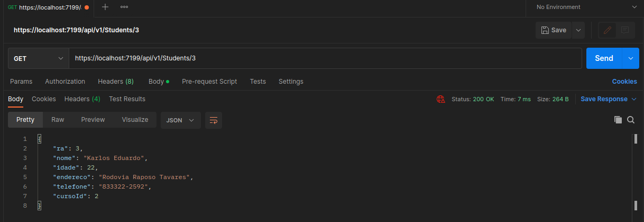Open the request Headers (8) tab
The image size is (644, 222).
[116, 82]
